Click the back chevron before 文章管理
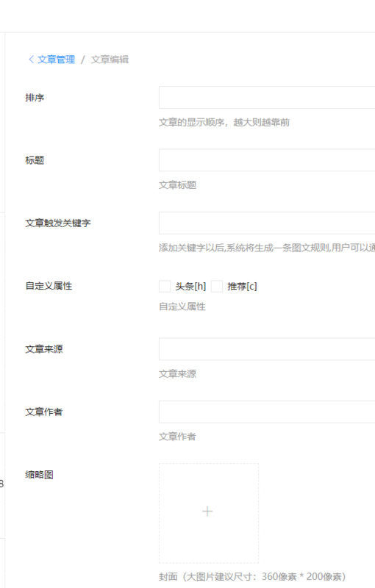Image resolution: width=375 pixels, height=588 pixels. click(32, 60)
